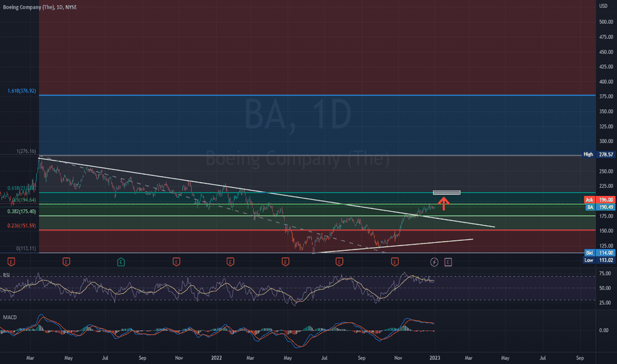Click 300.00 on the price scale

click(x=606, y=141)
